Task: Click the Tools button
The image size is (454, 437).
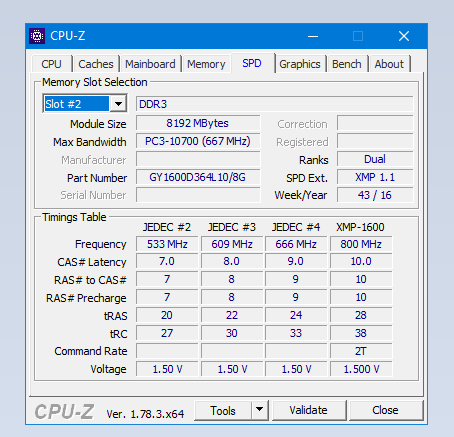Action: pyautogui.click(x=223, y=410)
